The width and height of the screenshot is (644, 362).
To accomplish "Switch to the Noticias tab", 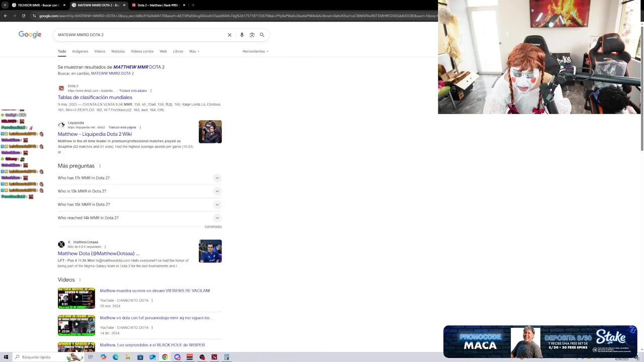I will [x=118, y=51].
